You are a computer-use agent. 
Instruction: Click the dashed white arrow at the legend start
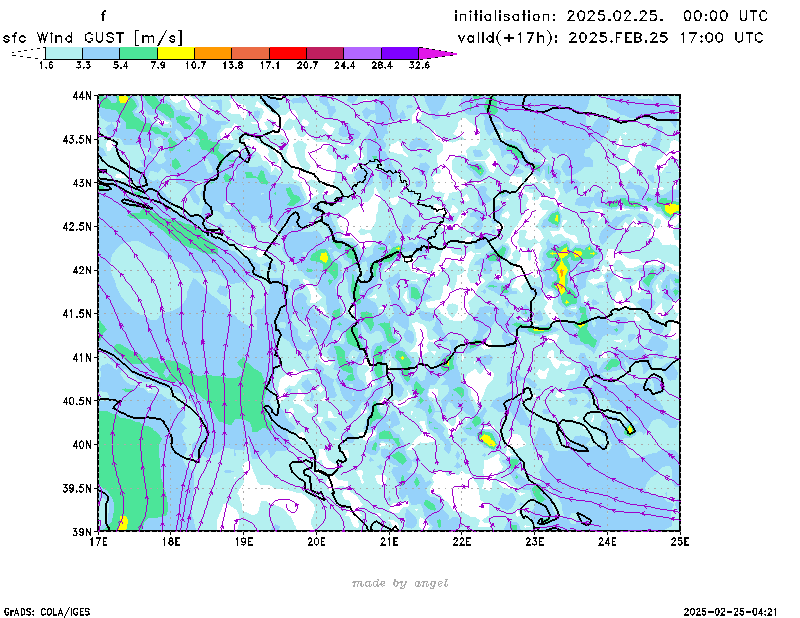pos(26,52)
